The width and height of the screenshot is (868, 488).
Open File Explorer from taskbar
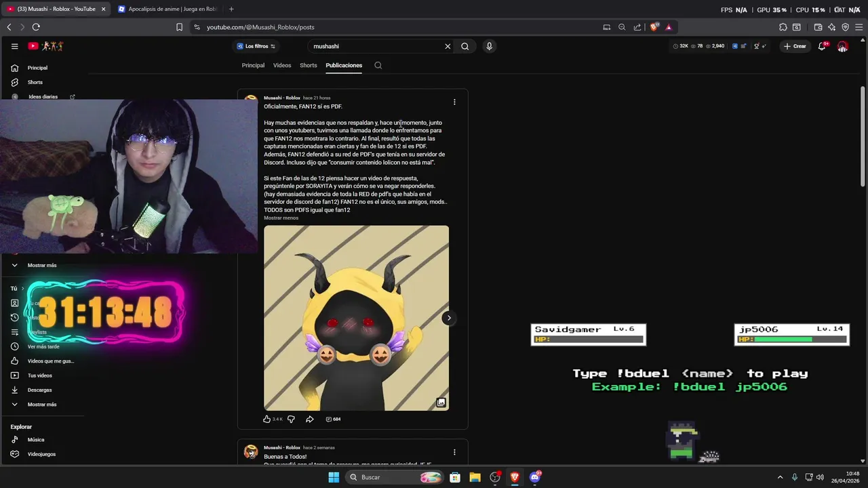(475, 477)
